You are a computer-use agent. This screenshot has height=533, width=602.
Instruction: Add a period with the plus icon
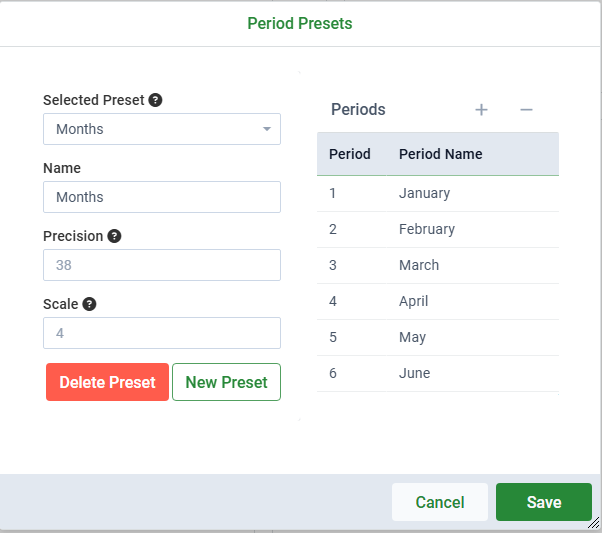[481, 110]
